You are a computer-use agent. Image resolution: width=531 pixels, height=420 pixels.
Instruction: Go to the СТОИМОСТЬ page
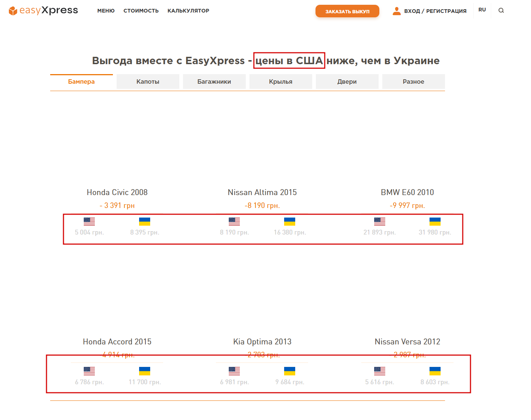tap(141, 11)
